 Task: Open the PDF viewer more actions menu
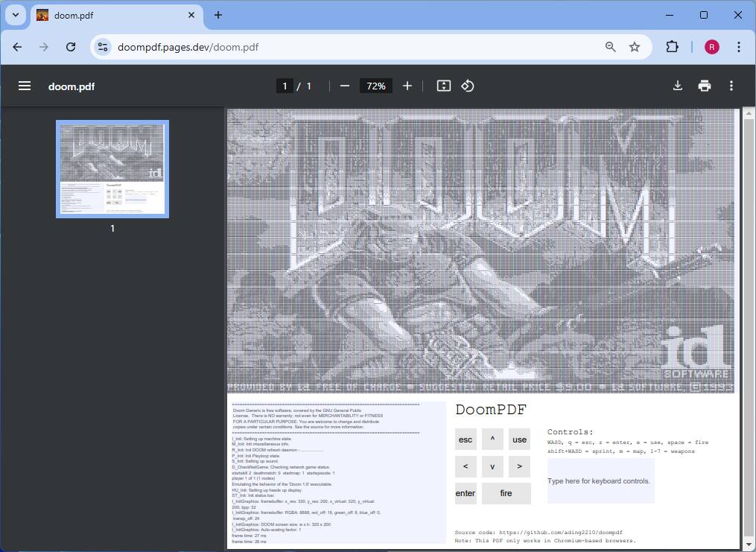pyautogui.click(x=731, y=86)
